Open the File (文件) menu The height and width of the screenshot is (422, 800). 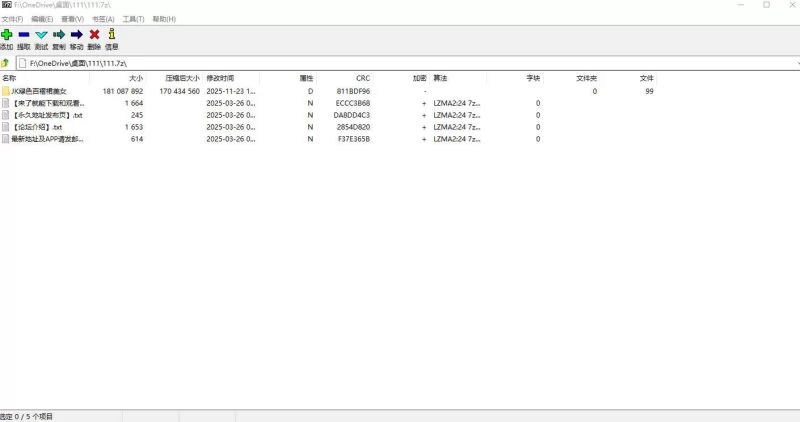pyautogui.click(x=12, y=19)
